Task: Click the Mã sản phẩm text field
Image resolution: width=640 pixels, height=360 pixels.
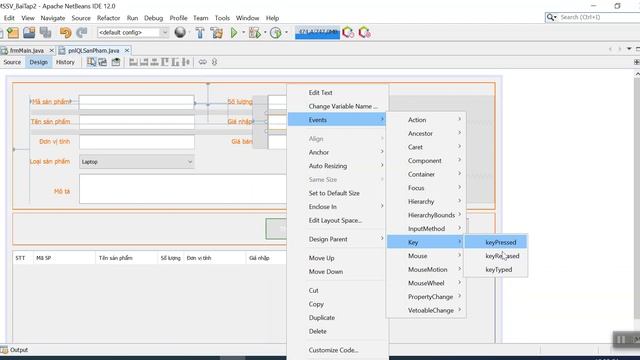Action: coord(137,102)
